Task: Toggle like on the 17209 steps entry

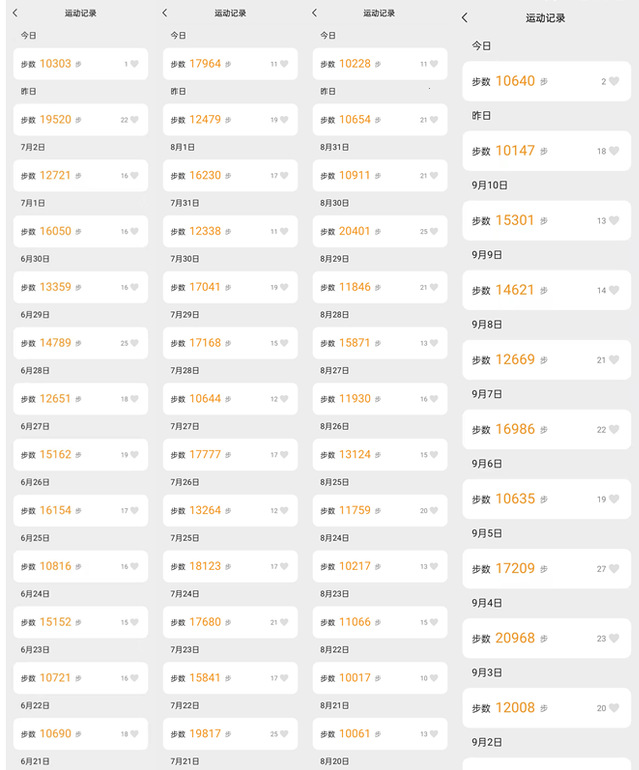Action: click(x=614, y=569)
